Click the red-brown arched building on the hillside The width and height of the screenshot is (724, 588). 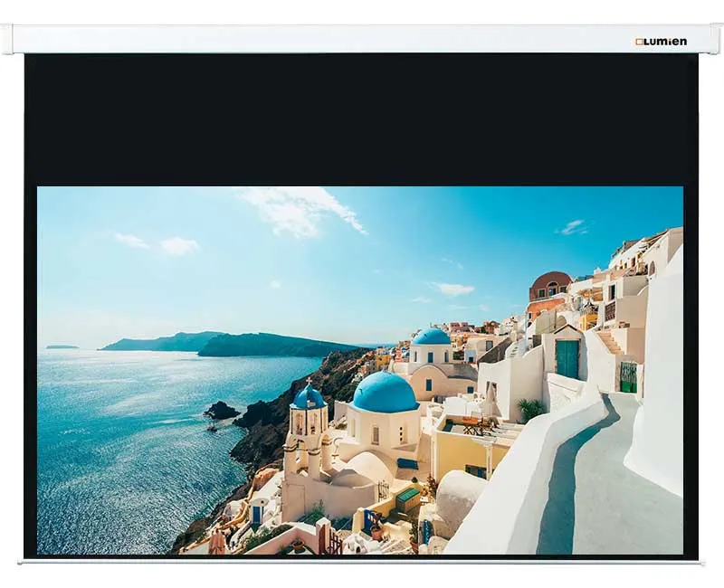point(549,287)
